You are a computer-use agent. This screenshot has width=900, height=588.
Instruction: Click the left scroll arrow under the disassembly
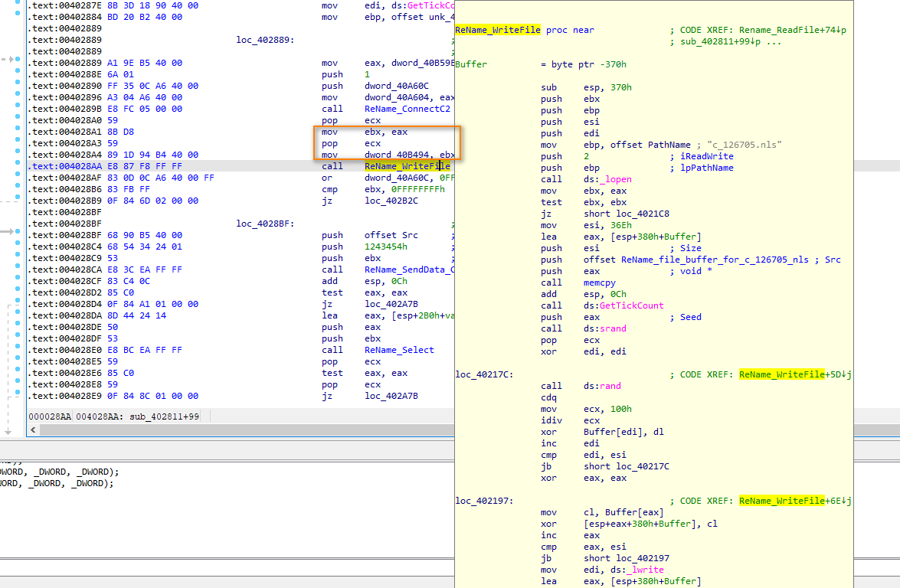[33, 430]
